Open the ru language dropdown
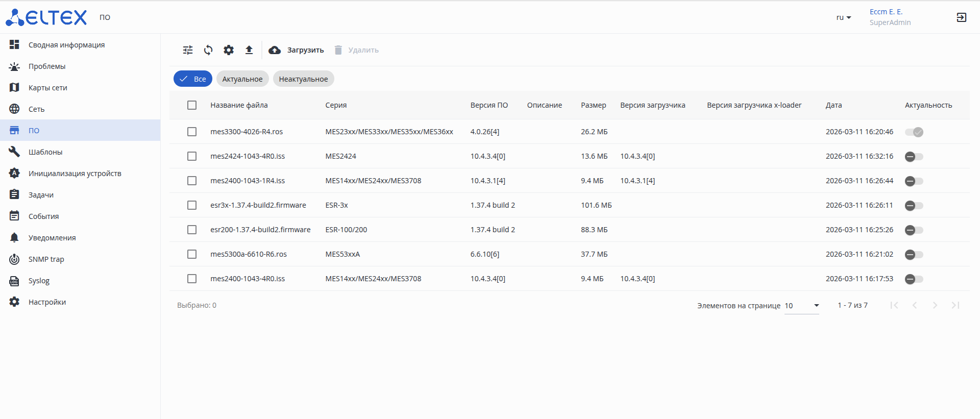980x419 pixels. [x=843, y=17]
